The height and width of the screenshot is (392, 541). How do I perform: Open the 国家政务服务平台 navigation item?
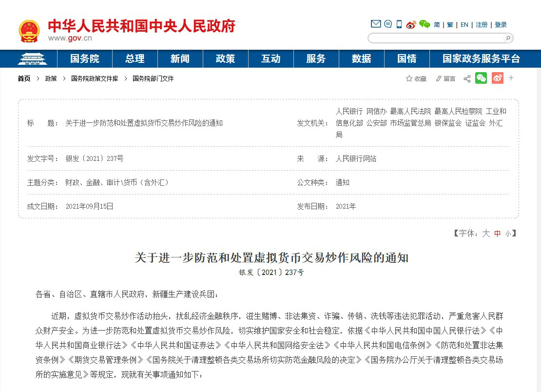click(x=481, y=59)
